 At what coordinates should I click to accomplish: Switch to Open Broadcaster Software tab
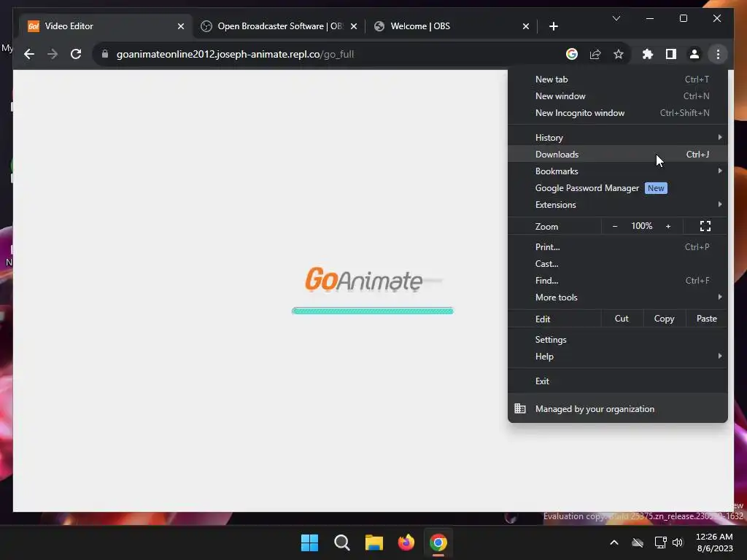(x=280, y=26)
